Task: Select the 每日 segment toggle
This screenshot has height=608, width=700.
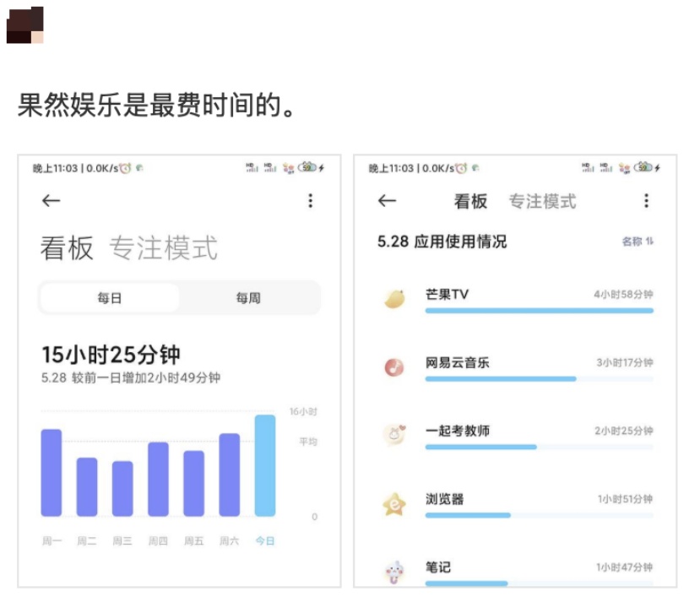Action: click(110, 298)
